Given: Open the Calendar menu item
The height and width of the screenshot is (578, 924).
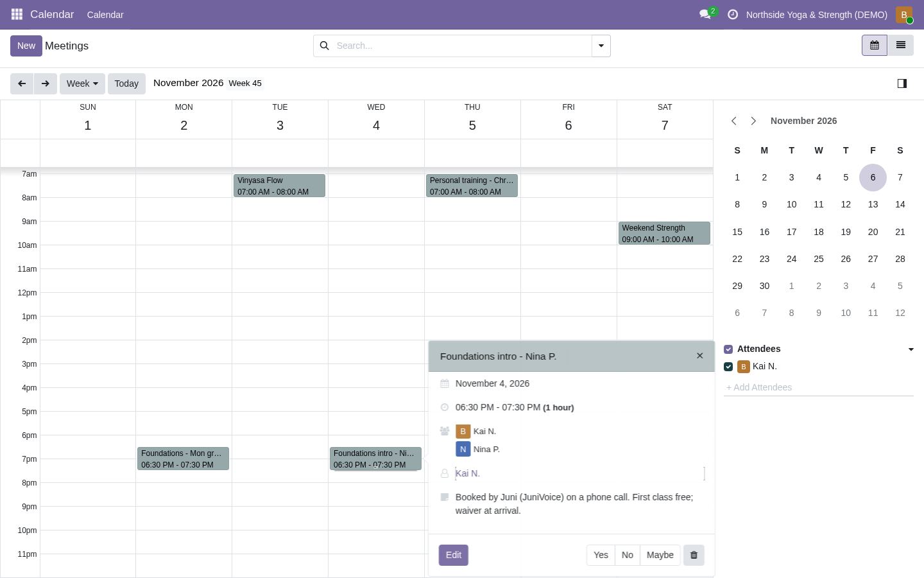Looking at the screenshot, I should tap(105, 15).
